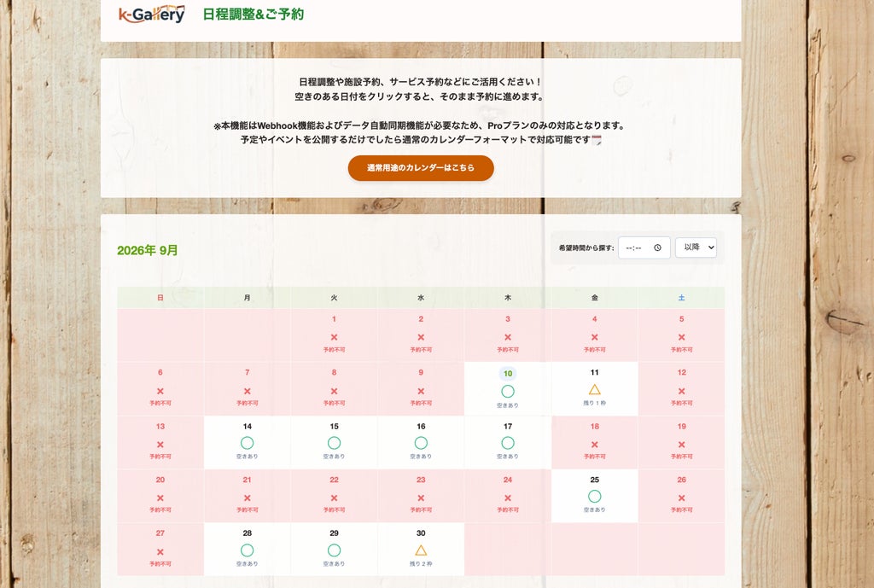Select the triangle icon on September 30
Image resolution: width=874 pixels, height=588 pixels.
pos(421,550)
